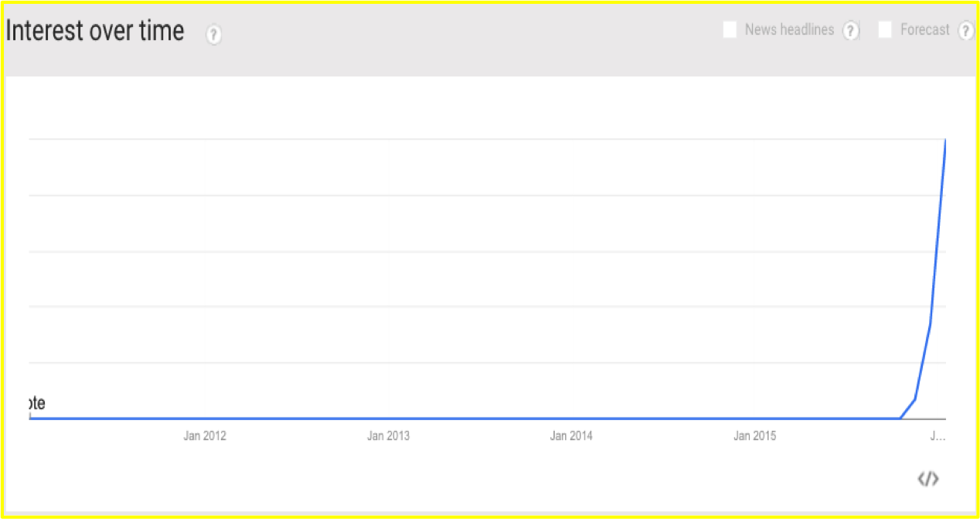Screen dimensions: 980x519
Task: Click the Jan 2015 axis label
Action: tap(754, 436)
